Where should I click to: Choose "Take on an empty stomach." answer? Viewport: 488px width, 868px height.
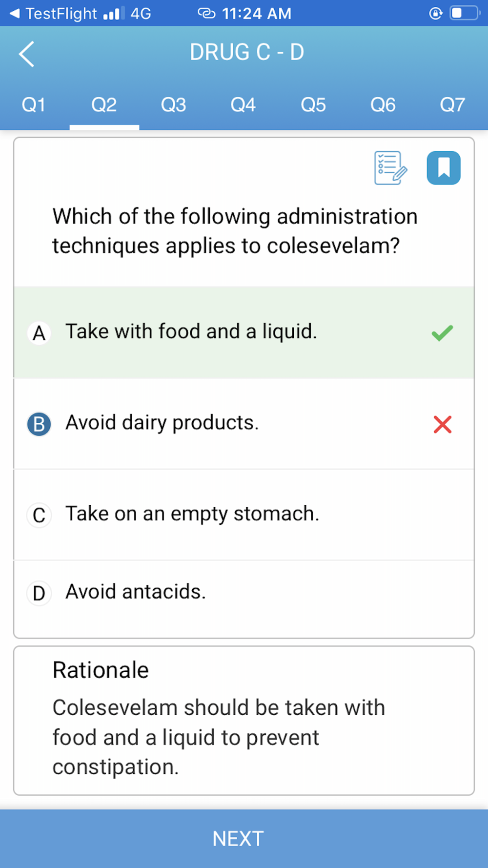coord(192,514)
